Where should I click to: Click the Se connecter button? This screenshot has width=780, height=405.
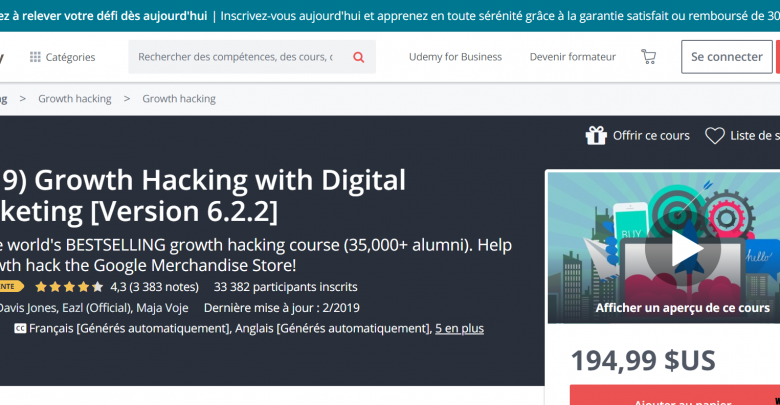pos(726,57)
